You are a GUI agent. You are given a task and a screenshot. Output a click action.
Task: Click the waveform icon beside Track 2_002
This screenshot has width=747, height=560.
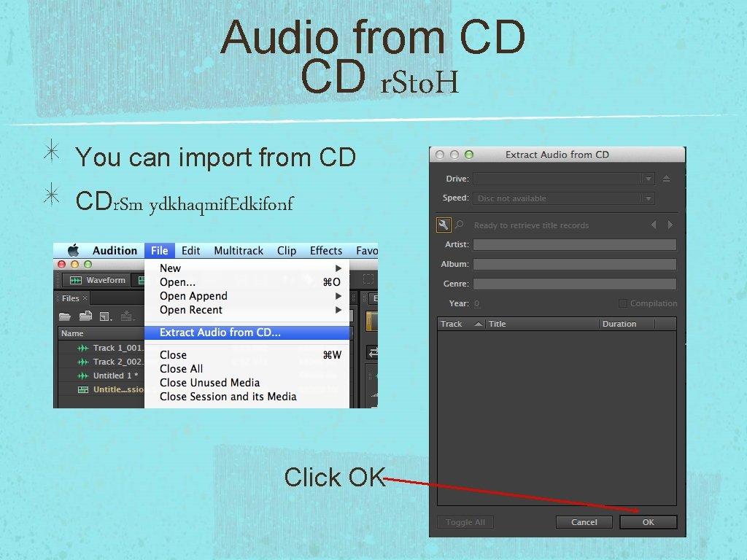[x=83, y=362]
